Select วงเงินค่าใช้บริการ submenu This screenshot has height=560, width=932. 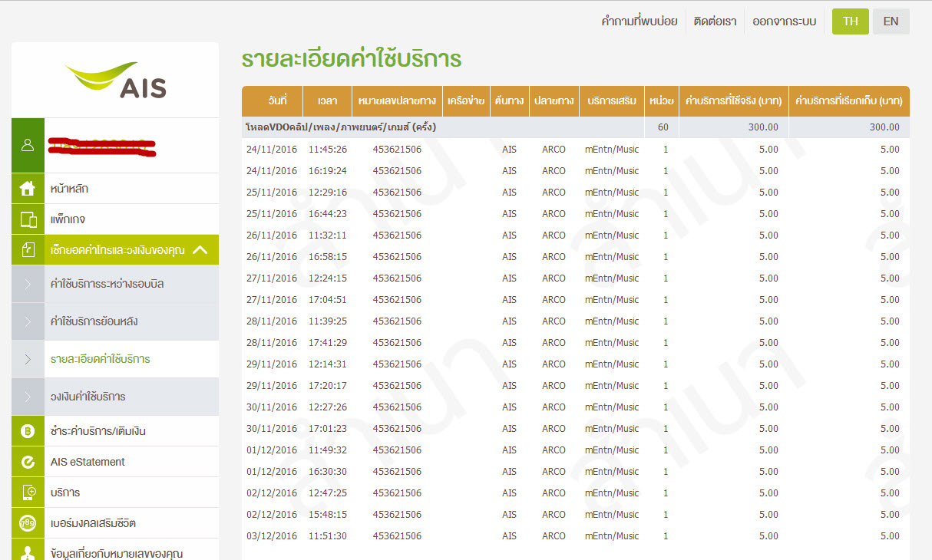[115, 397]
